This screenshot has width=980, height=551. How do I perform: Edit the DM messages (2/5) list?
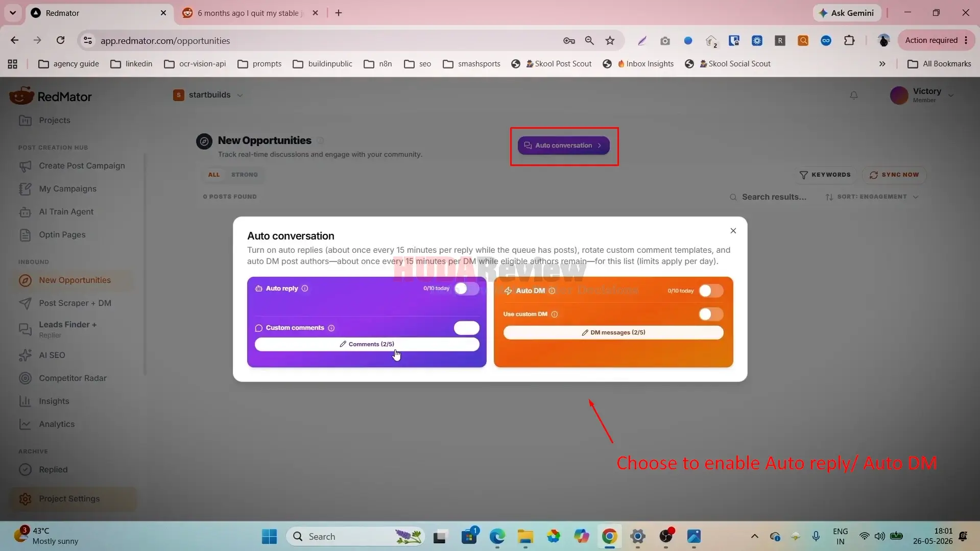pos(613,332)
